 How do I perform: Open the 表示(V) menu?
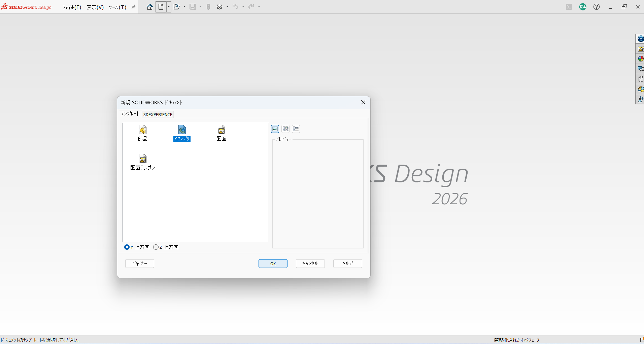(95, 7)
